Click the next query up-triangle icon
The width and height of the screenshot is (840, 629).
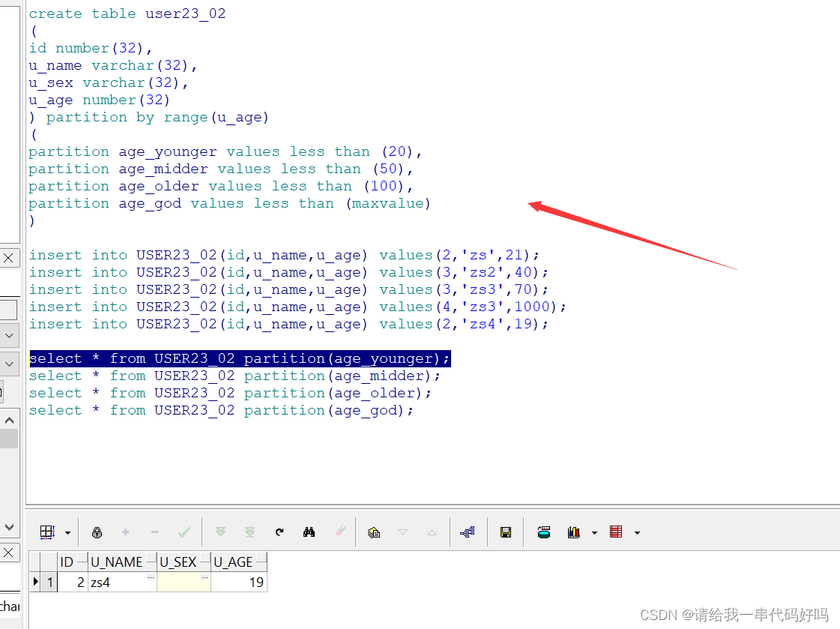click(432, 532)
